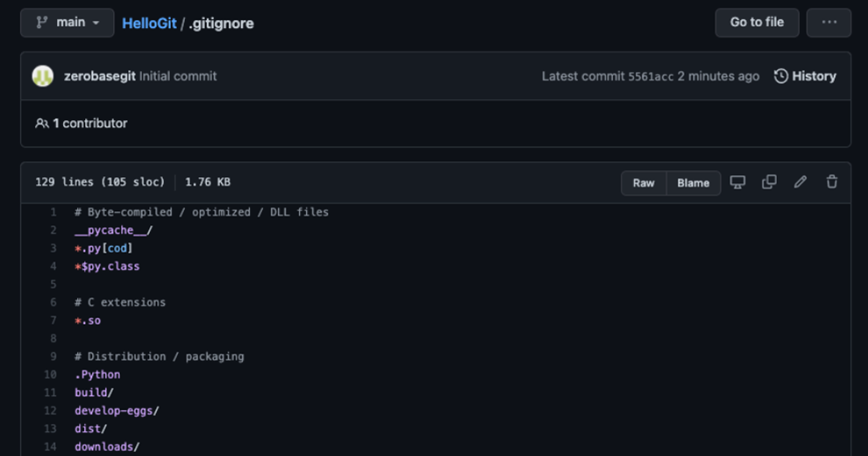Copy raw file contents icon

click(769, 182)
